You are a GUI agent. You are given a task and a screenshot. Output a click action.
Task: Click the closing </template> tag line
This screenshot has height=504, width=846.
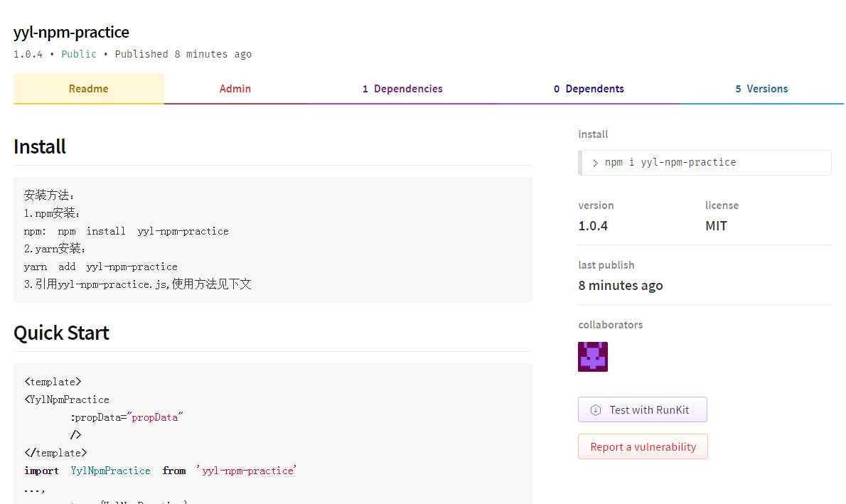point(55,453)
